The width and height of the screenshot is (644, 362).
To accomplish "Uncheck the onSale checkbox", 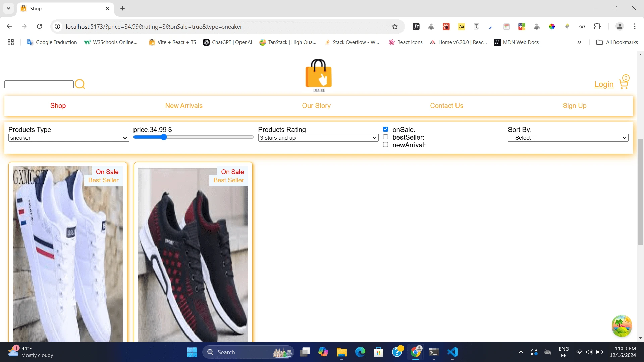I will click(x=385, y=129).
